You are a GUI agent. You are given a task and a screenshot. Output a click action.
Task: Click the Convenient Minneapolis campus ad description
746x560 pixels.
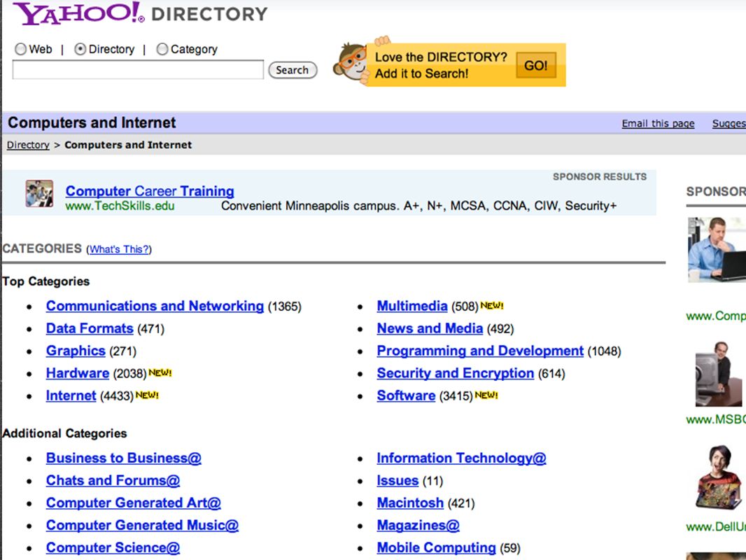tap(418, 206)
